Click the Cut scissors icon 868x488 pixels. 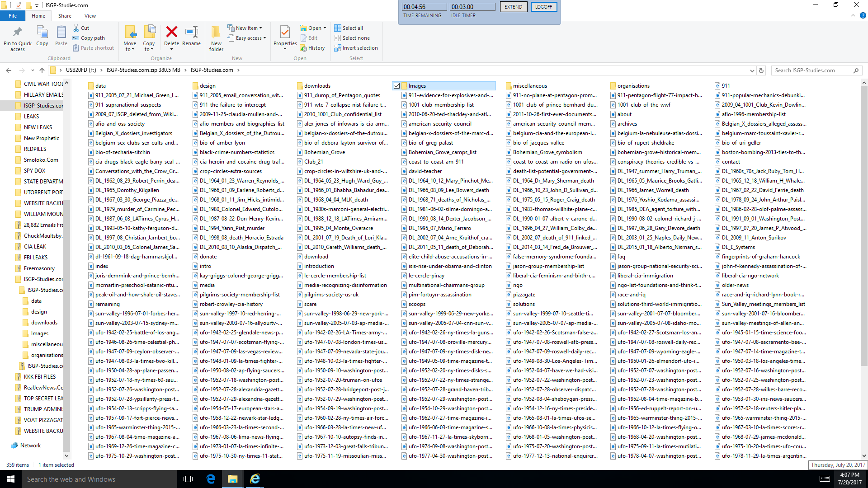(76, 28)
